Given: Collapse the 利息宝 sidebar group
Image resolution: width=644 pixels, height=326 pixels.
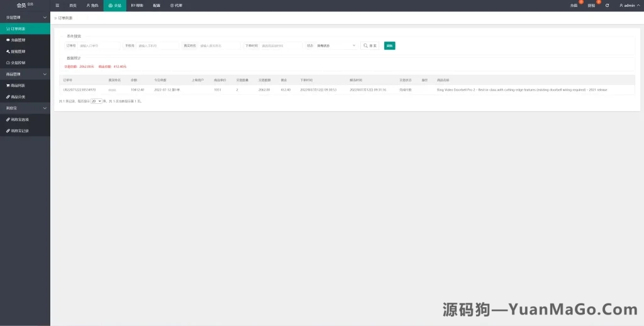Looking at the screenshot, I should click(x=25, y=108).
